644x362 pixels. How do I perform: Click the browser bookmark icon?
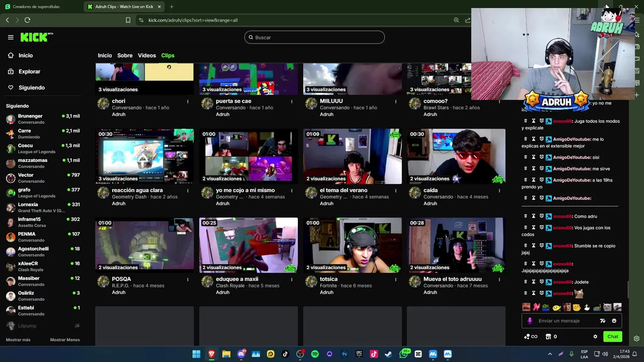(128, 20)
